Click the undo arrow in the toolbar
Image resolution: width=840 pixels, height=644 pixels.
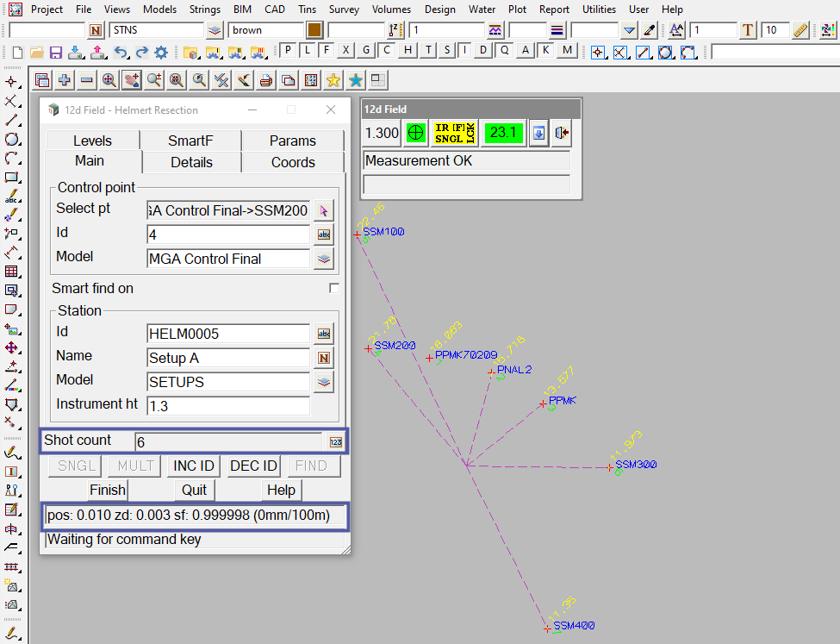click(x=121, y=52)
